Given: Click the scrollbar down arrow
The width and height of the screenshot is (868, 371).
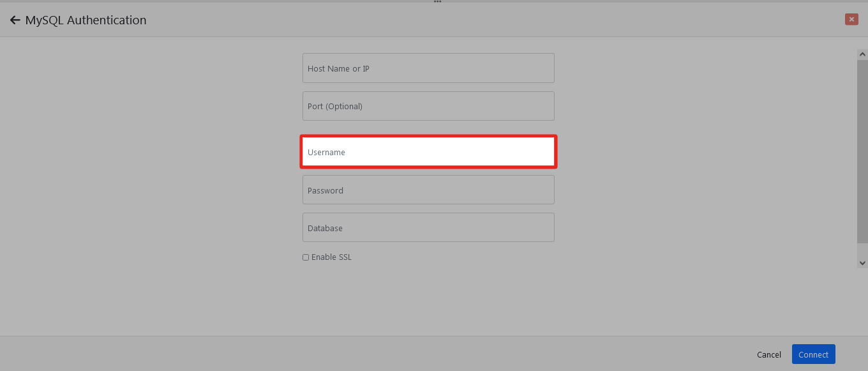Looking at the screenshot, I should click(862, 262).
